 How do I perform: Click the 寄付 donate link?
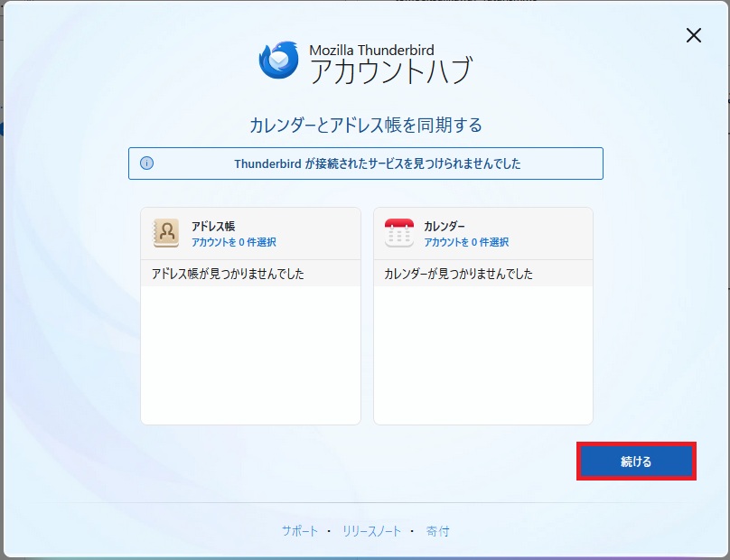[438, 531]
